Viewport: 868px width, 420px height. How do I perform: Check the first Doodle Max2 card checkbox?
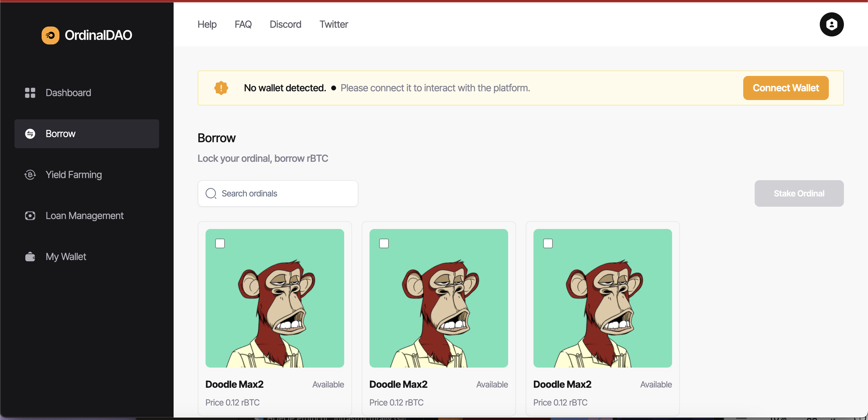pos(220,243)
